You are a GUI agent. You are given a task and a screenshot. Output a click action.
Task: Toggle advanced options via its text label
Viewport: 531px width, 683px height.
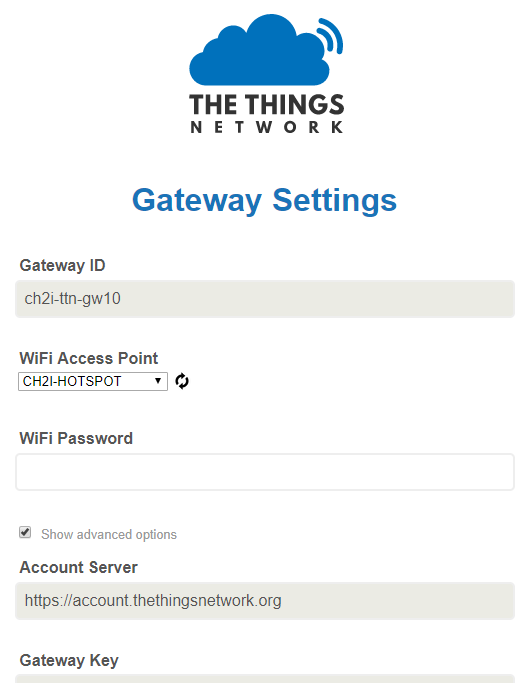pos(109,534)
